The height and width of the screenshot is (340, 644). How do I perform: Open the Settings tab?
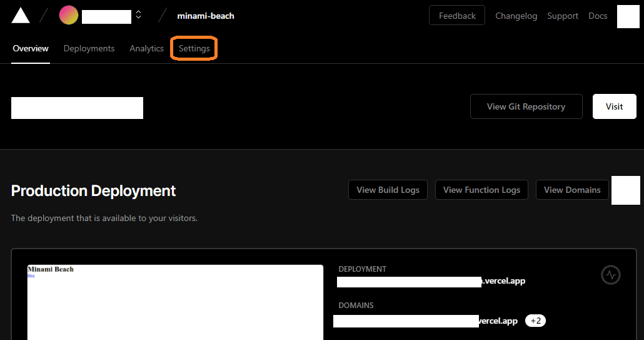[194, 48]
